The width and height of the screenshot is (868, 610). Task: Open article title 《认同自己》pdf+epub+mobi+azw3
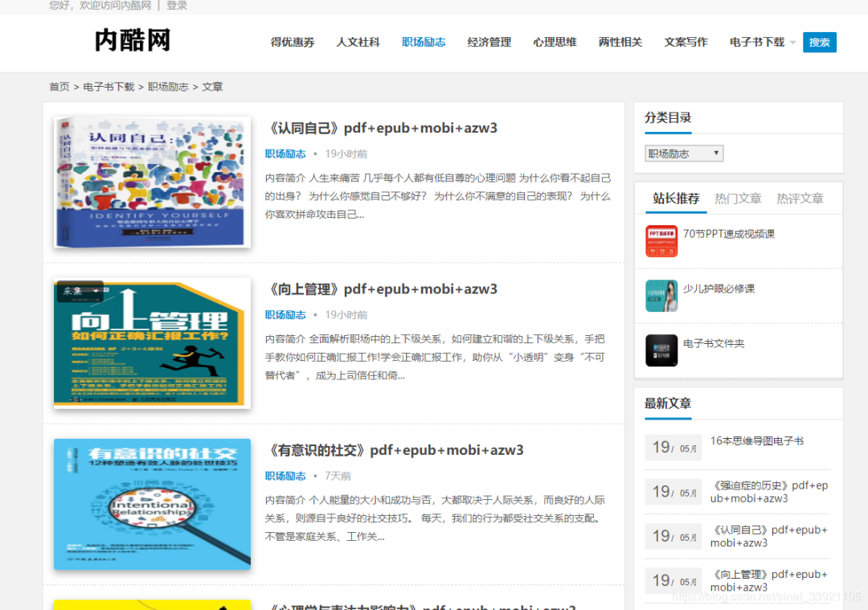(x=382, y=128)
